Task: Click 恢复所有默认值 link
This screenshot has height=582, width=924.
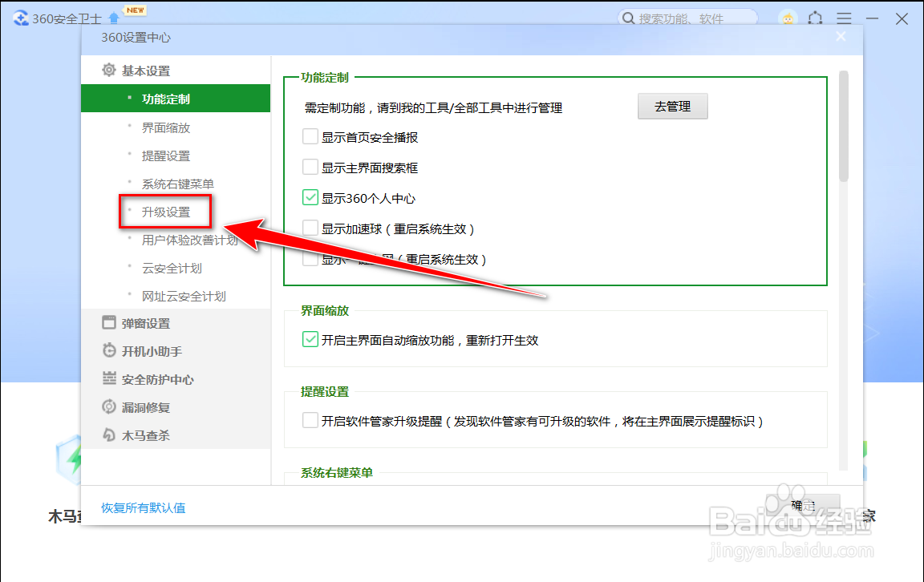Action: click(x=144, y=507)
